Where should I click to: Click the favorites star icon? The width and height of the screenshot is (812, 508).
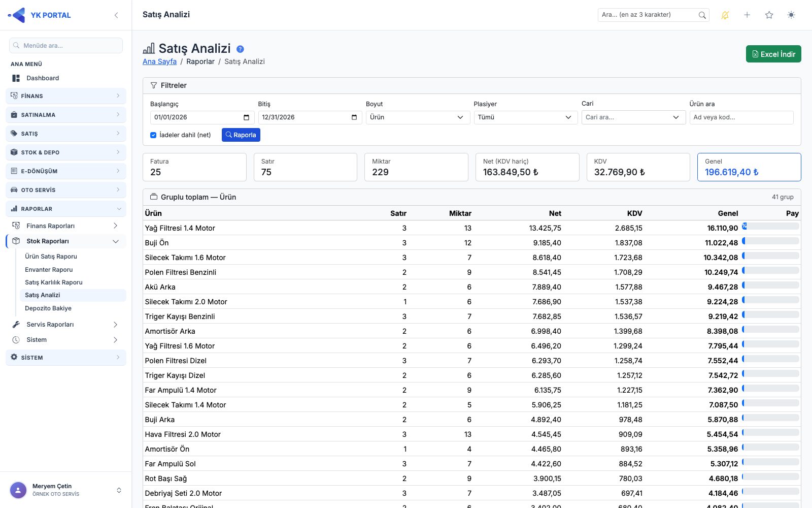[769, 15]
